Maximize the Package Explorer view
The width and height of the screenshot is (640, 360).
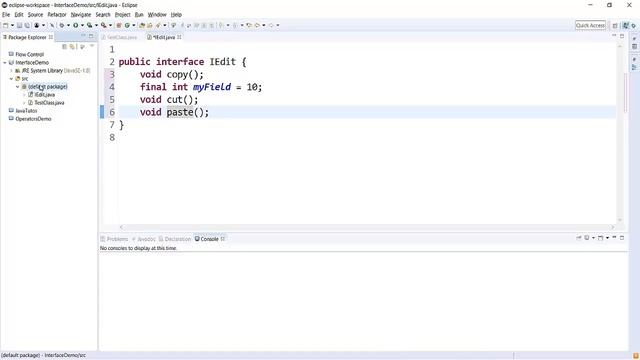(x=91, y=36)
